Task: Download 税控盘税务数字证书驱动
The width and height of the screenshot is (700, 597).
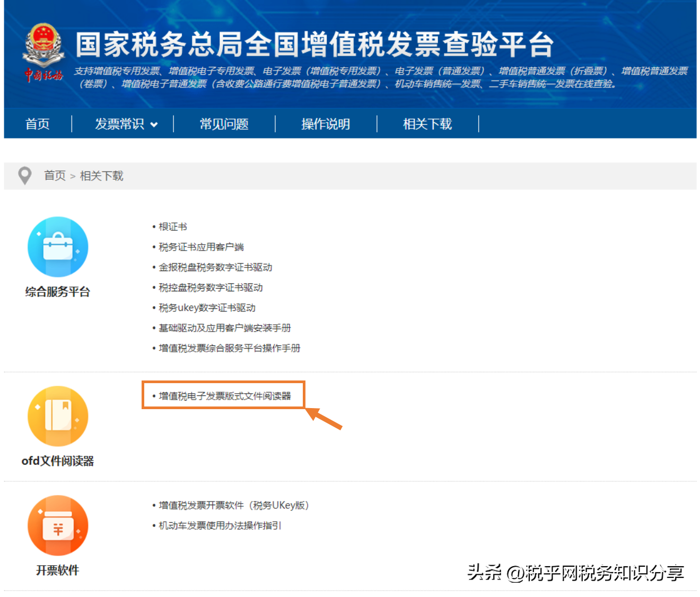Action: tap(211, 288)
